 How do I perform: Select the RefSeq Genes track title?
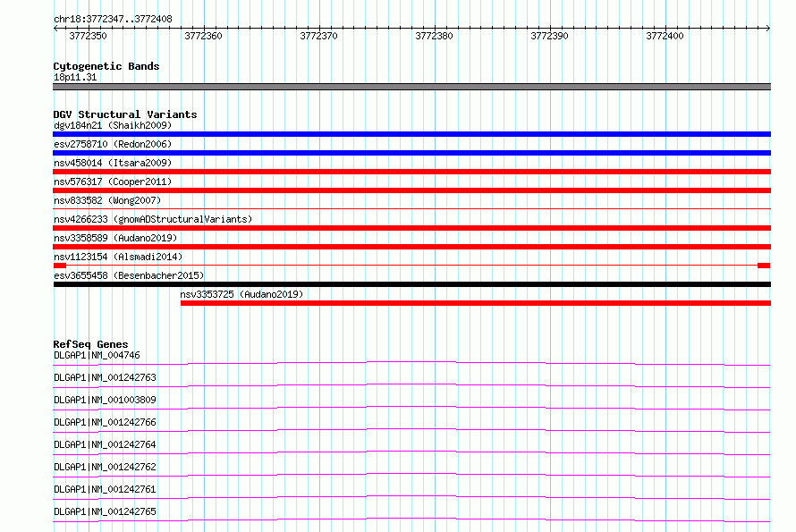90,344
